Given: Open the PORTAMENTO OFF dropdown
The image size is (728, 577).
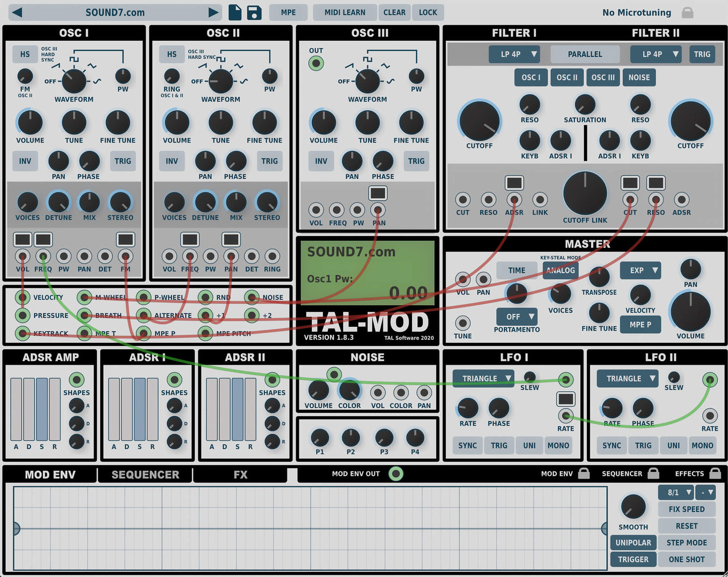Looking at the screenshot, I should coord(517,317).
